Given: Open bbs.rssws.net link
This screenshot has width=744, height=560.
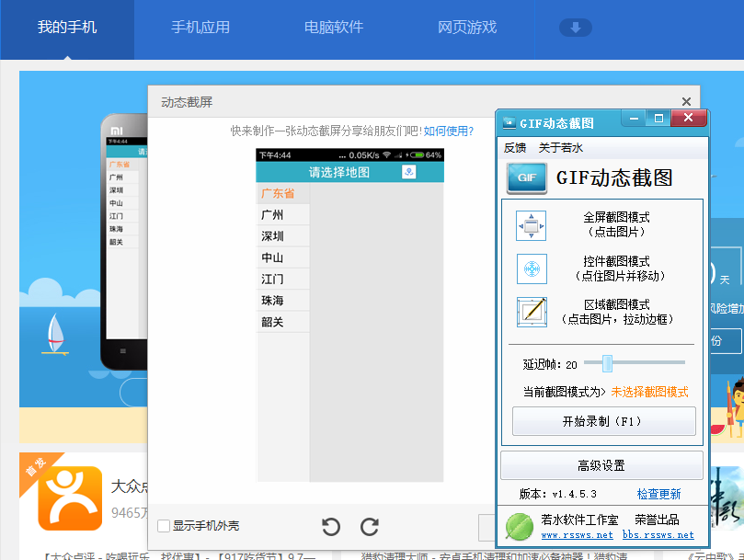Looking at the screenshot, I should 658,535.
